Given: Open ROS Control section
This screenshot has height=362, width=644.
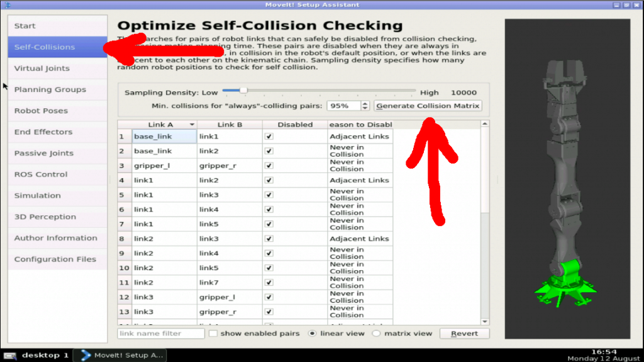Looking at the screenshot, I should click(57, 174).
